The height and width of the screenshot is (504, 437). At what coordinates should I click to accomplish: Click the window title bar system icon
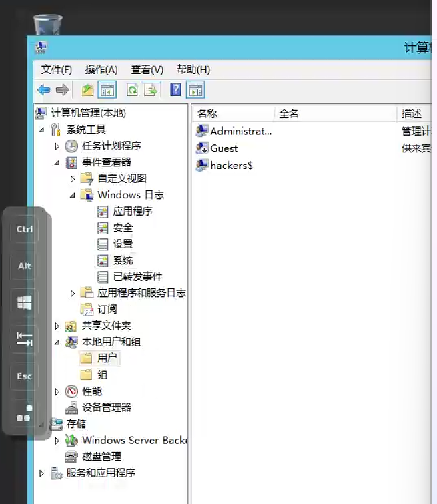tap(41, 47)
